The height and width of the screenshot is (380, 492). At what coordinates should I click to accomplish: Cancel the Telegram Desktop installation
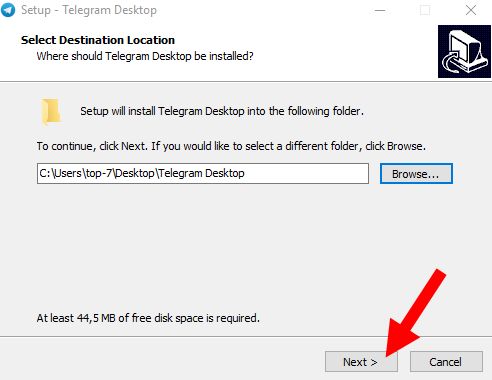(446, 362)
